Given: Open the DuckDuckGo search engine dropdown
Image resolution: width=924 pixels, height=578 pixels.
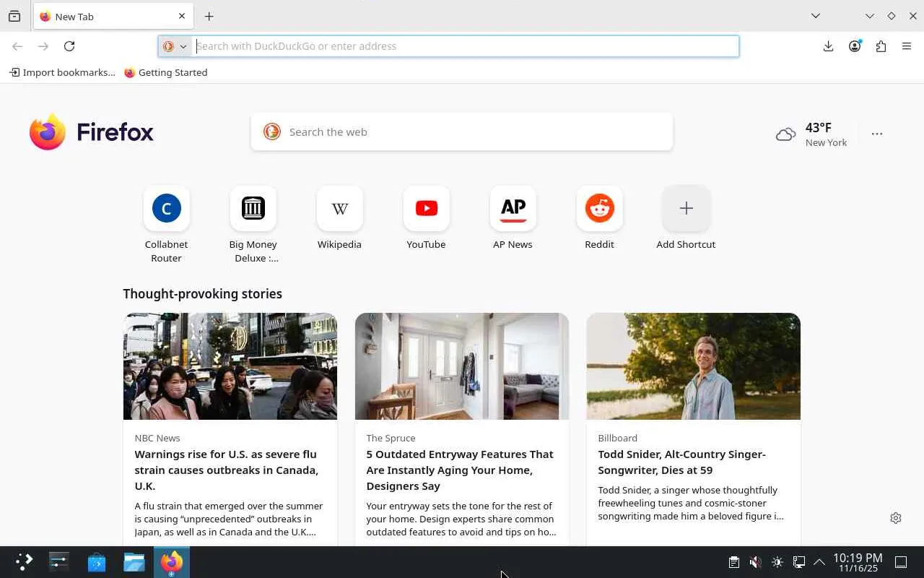Looking at the screenshot, I should [x=175, y=46].
